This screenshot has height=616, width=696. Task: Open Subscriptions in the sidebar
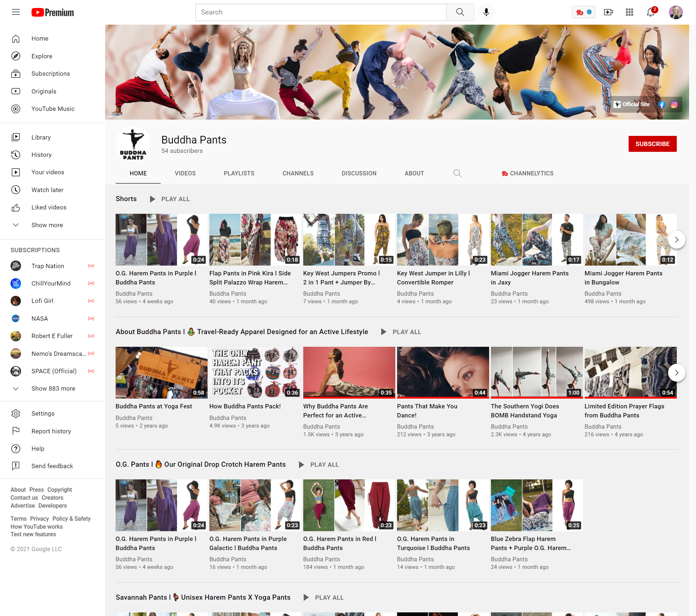53,74
